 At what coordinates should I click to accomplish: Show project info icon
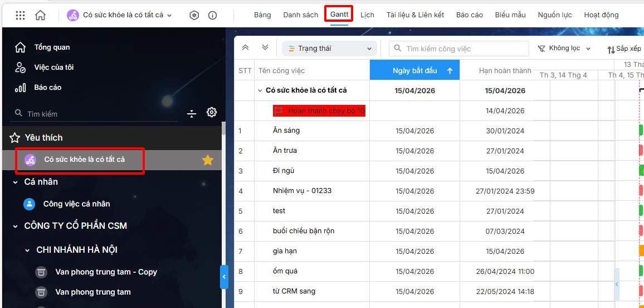tap(212, 15)
